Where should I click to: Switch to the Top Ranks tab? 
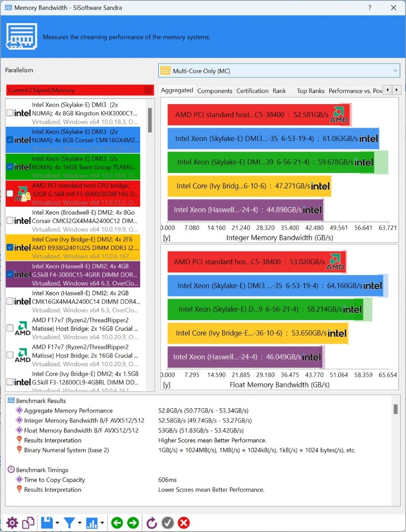click(311, 90)
